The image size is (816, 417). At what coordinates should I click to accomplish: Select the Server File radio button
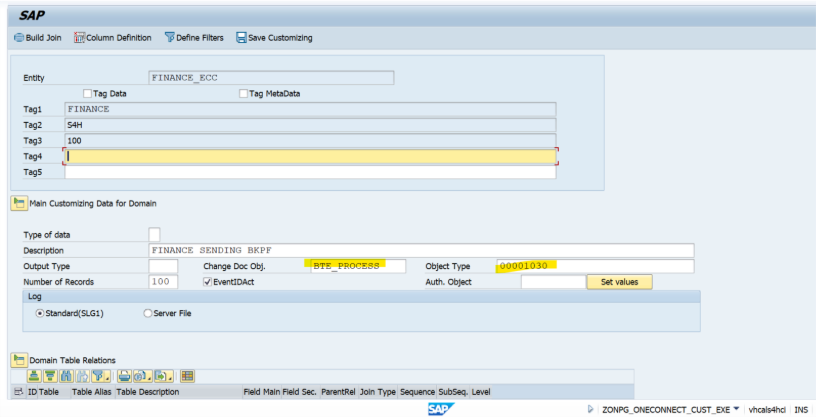[x=148, y=313]
